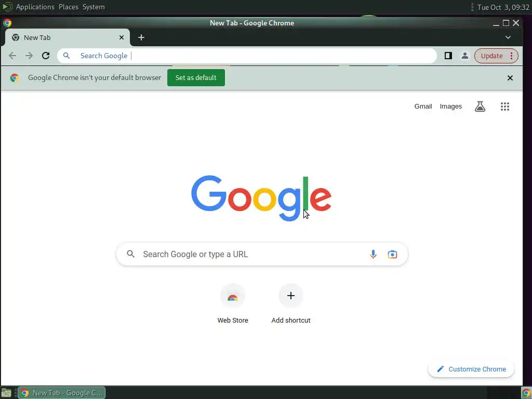Image resolution: width=532 pixels, height=399 pixels.
Task: Select the New Tab tab
Action: [67, 37]
